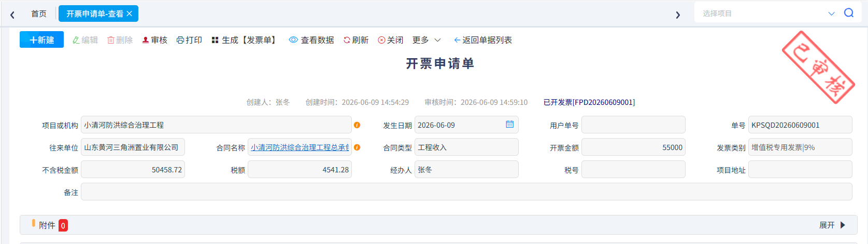Click the 往来单位 field

click(133, 147)
